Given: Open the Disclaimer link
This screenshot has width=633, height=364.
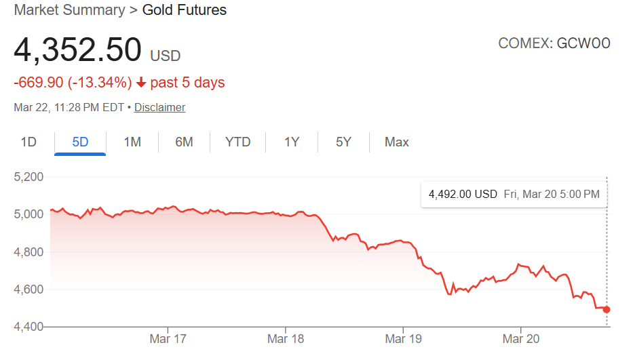Looking at the screenshot, I should click(x=159, y=107).
